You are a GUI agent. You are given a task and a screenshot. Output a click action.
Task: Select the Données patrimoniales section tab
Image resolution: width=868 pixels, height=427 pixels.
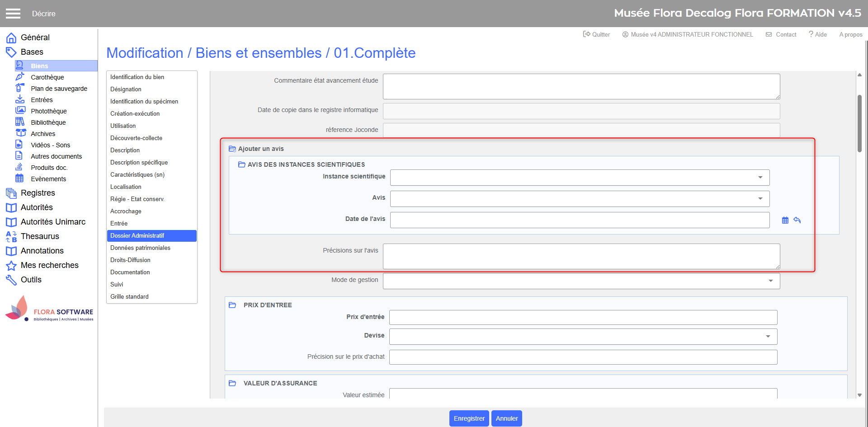click(x=140, y=248)
